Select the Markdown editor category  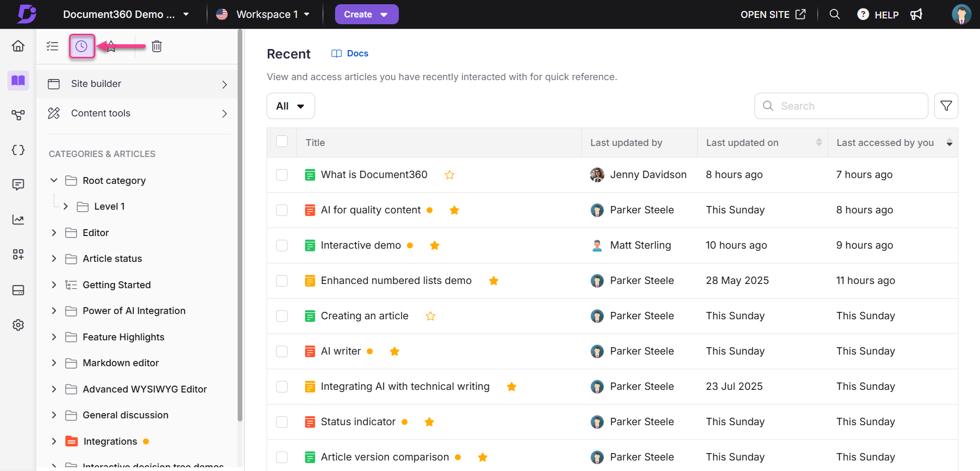coord(121,363)
